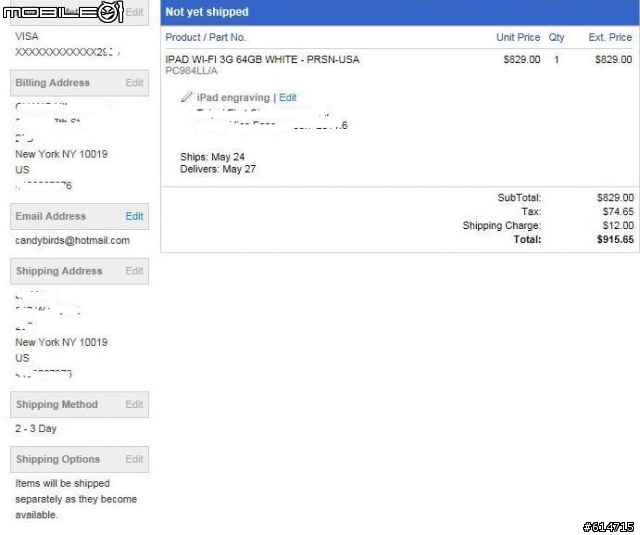Click the $829.00 unit price value
This screenshot has width=640, height=535.
(522, 60)
